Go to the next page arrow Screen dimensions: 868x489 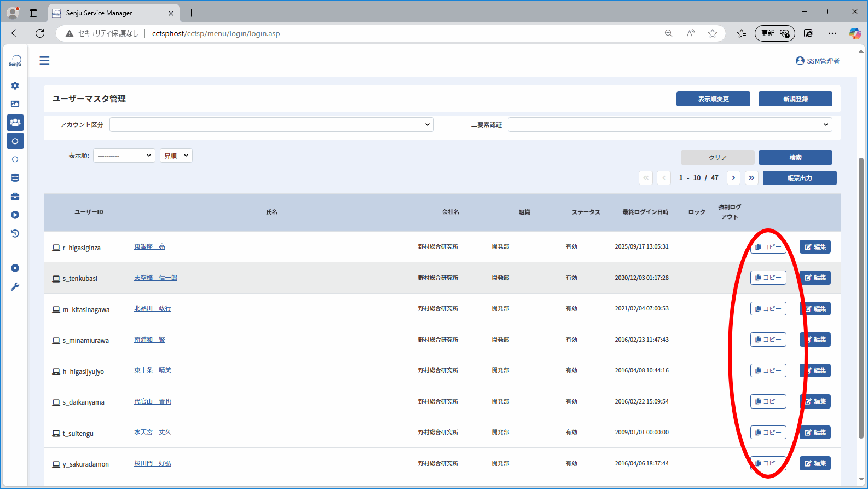click(733, 178)
